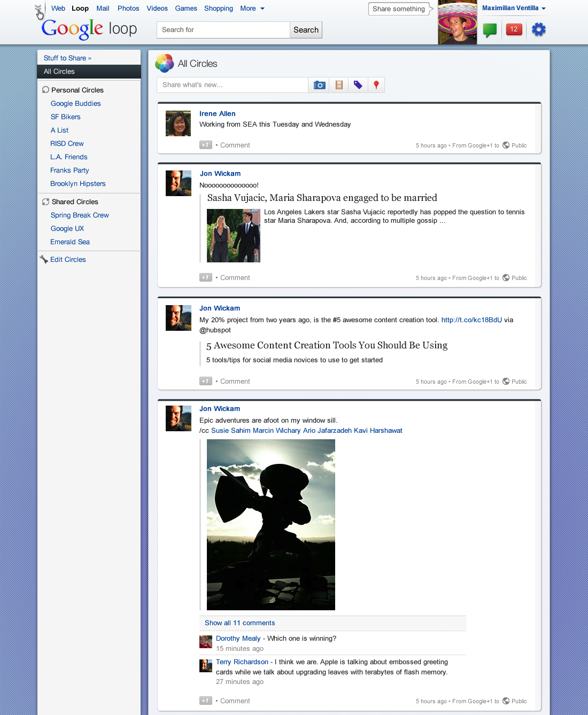The width and height of the screenshot is (588, 715).
Task: Click the Shared Circles icon in sidebar
Action: pos(45,201)
